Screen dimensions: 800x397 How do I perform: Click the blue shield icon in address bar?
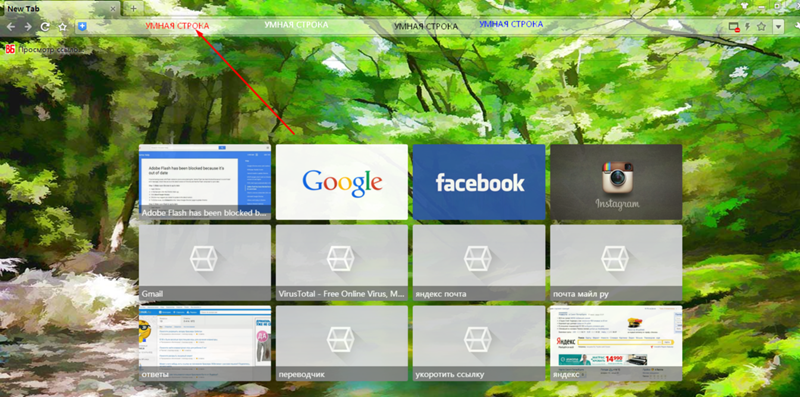coord(82,27)
